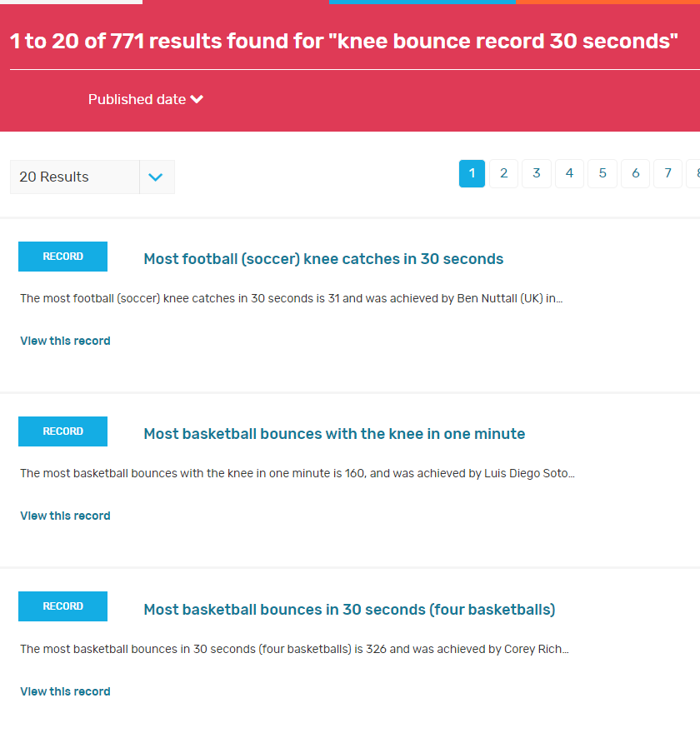Viewport: 700px width, 733px height.
Task: Select the 326 bounces description text
Action: coord(295,649)
